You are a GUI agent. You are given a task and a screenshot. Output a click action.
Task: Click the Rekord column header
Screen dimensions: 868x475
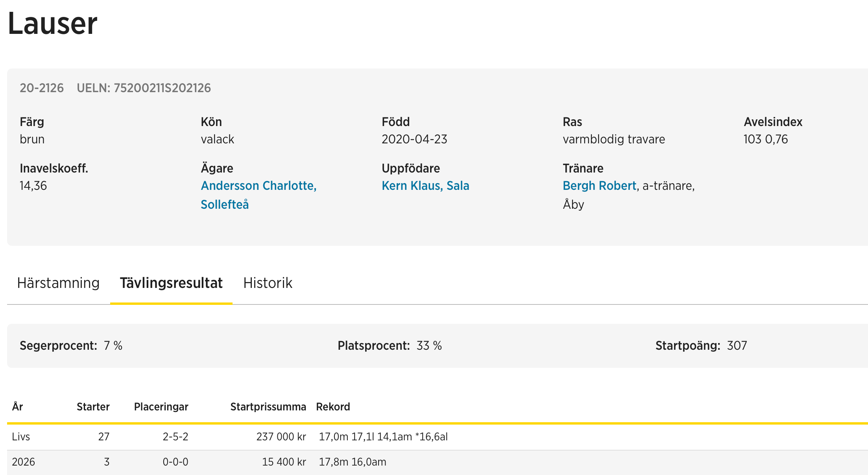[x=333, y=407]
